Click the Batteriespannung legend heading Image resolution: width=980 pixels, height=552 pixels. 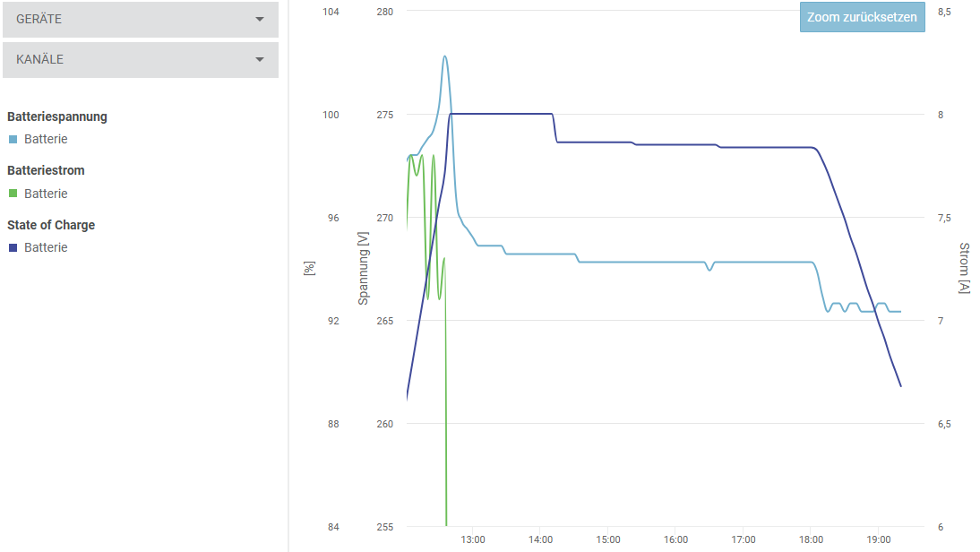coord(57,116)
